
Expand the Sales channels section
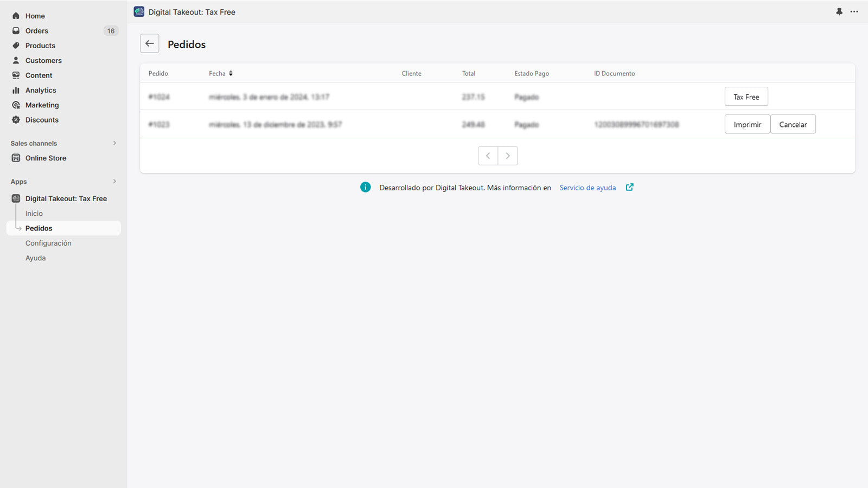click(114, 143)
